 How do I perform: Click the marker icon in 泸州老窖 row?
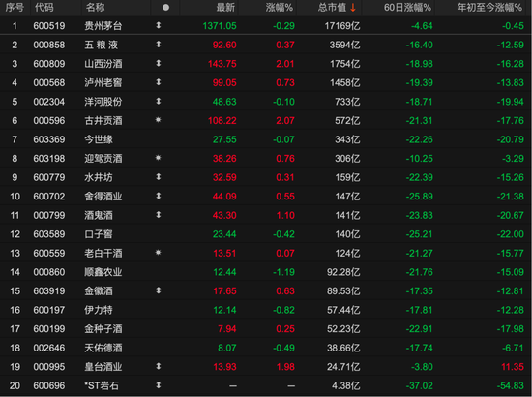[x=158, y=82]
